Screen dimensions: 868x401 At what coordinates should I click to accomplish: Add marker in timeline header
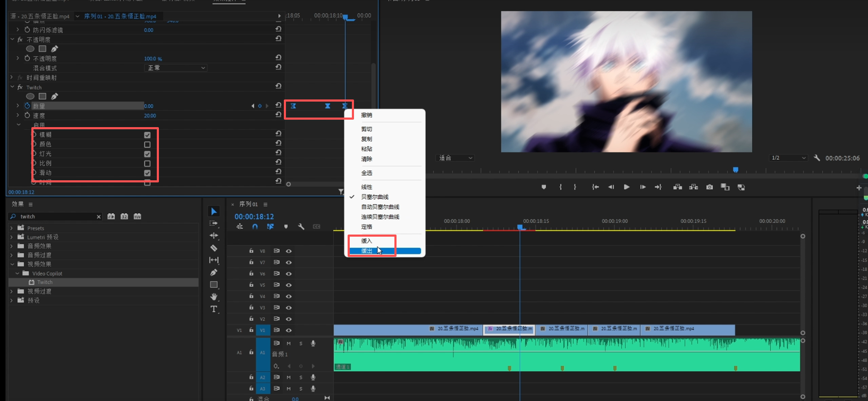[286, 227]
